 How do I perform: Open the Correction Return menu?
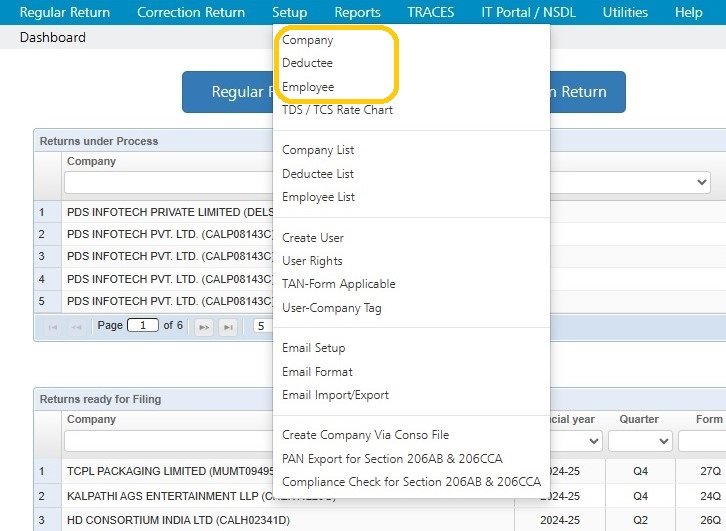pyautogui.click(x=191, y=12)
